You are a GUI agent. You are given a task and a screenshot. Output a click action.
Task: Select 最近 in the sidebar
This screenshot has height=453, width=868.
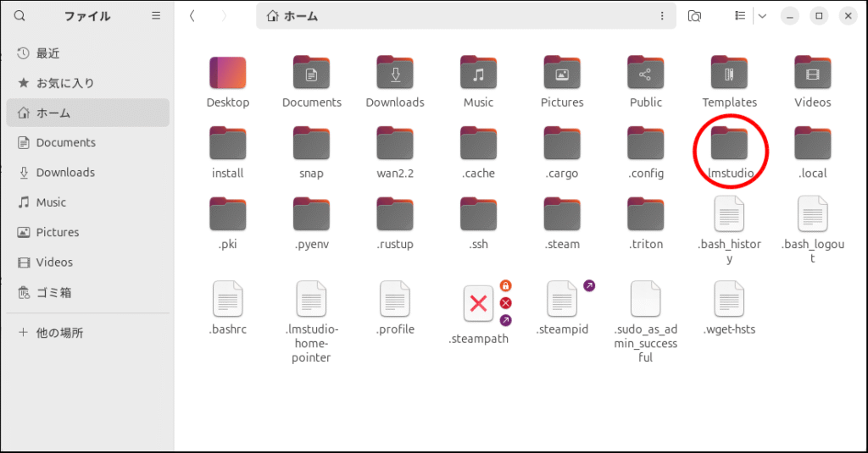47,52
